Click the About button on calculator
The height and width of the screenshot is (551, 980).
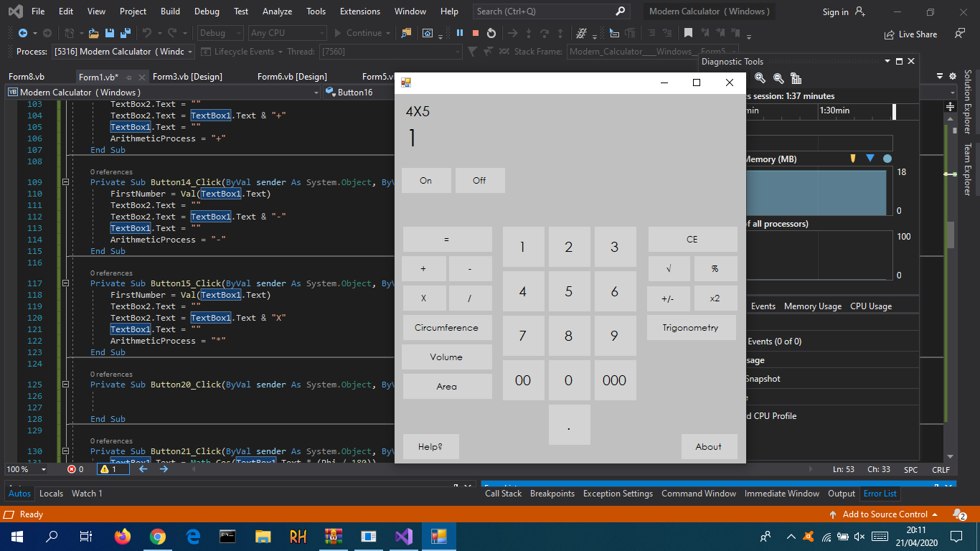[709, 447]
